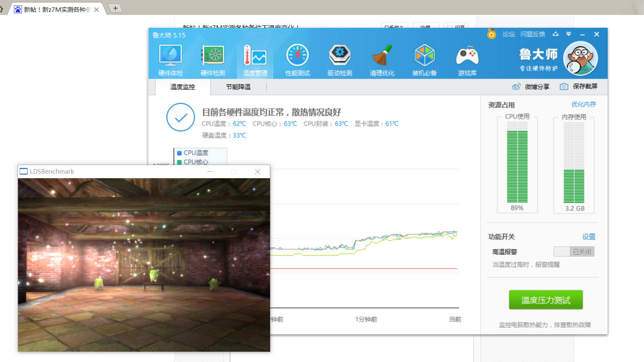Click the Baidu paw favicon on browser tab
Screen dimensions: 644x362
click(x=18, y=9)
